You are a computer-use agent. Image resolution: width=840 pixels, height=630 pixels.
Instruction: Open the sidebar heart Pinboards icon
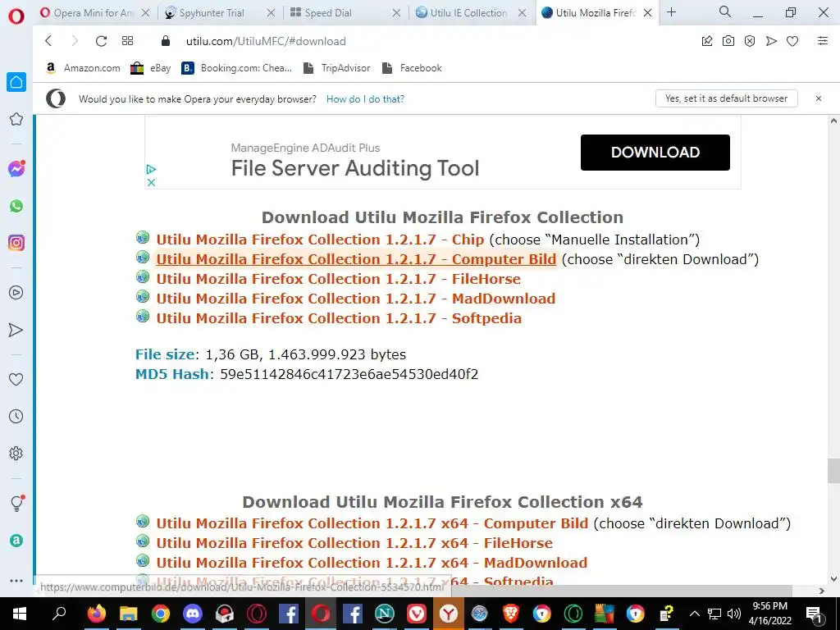tap(16, 379)
